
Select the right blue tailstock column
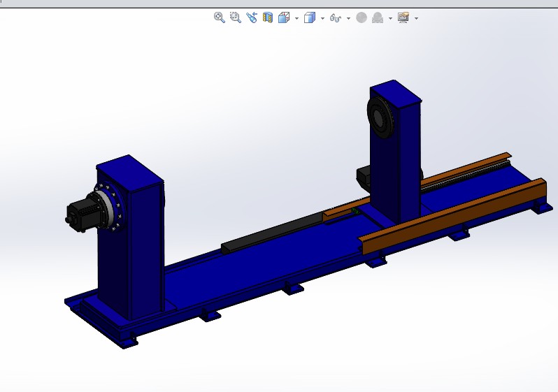(396, 151)
